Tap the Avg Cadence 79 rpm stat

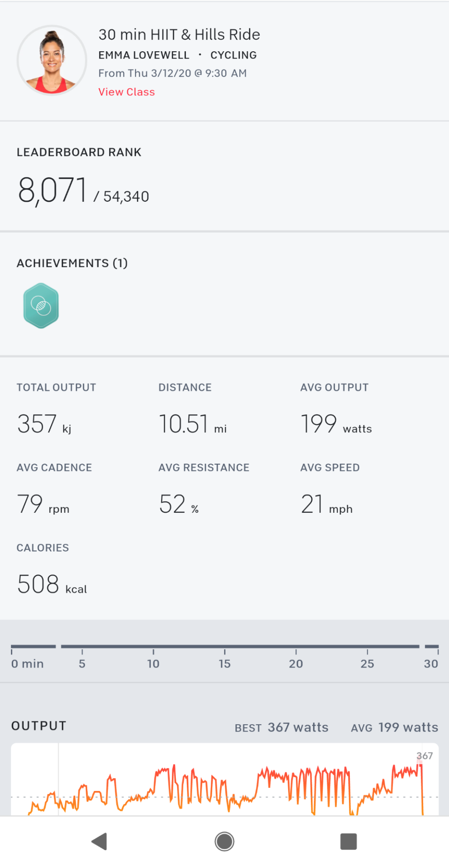coord(43,504)
